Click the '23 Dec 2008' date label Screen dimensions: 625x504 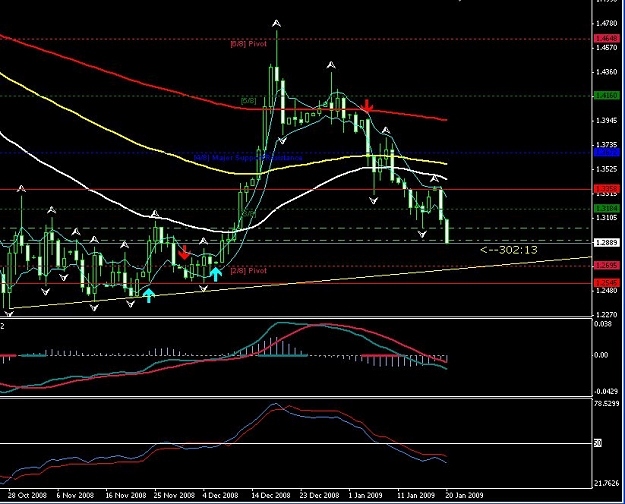point(319,496)
